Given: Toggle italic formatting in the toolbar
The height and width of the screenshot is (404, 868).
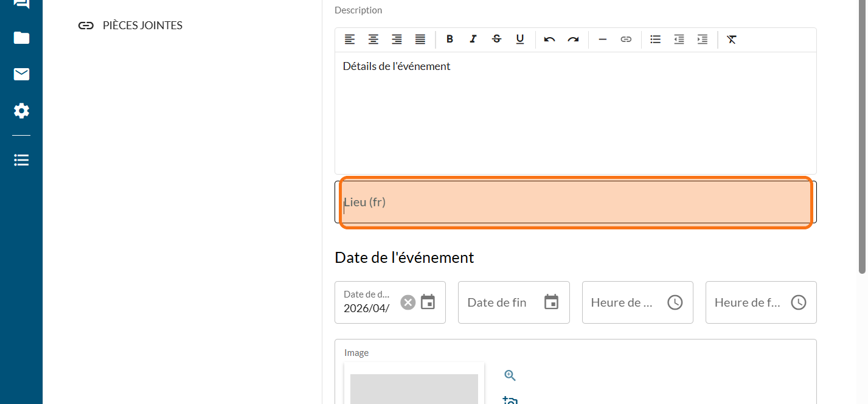Looking at the screenshot, I should (473, 40).
